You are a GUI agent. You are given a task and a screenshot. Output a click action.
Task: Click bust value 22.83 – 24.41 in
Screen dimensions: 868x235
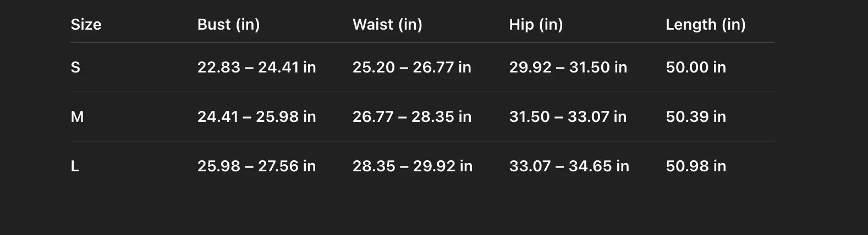pos(256,68)
